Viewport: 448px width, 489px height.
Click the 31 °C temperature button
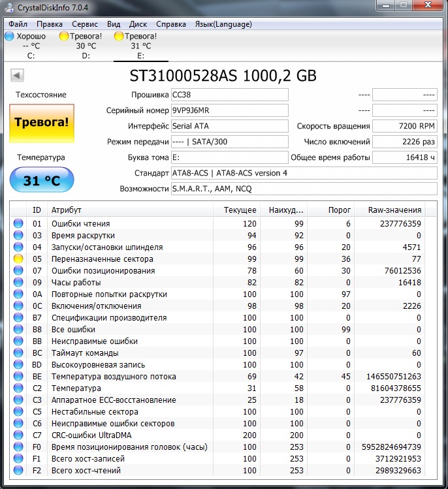click(x=42, y=180)
